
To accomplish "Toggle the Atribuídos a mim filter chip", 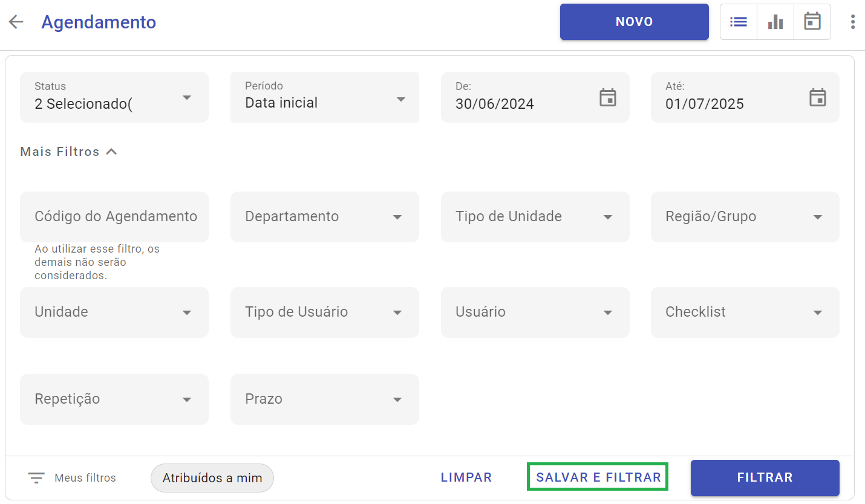I will point(212,477).
